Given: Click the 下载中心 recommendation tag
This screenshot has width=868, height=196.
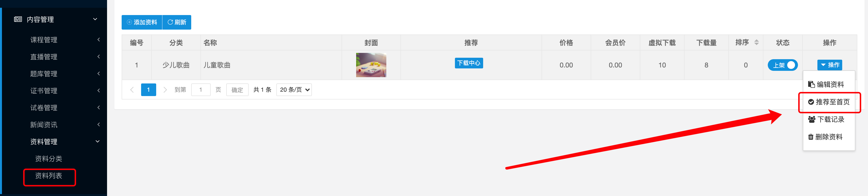Looking at the screenshot, I should (469, 63).
